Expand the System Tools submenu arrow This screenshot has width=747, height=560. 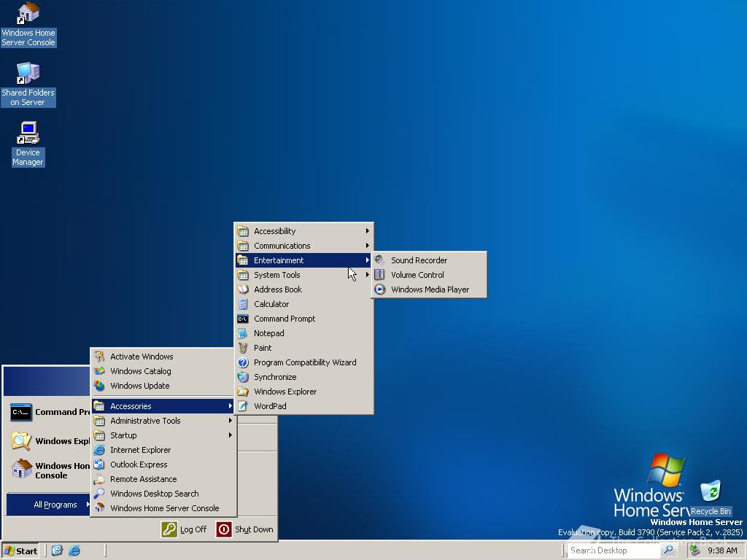[368, 275]
